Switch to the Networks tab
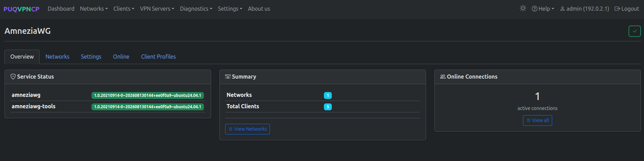Viewport: 644px width, 161px height. coord(57,57)
